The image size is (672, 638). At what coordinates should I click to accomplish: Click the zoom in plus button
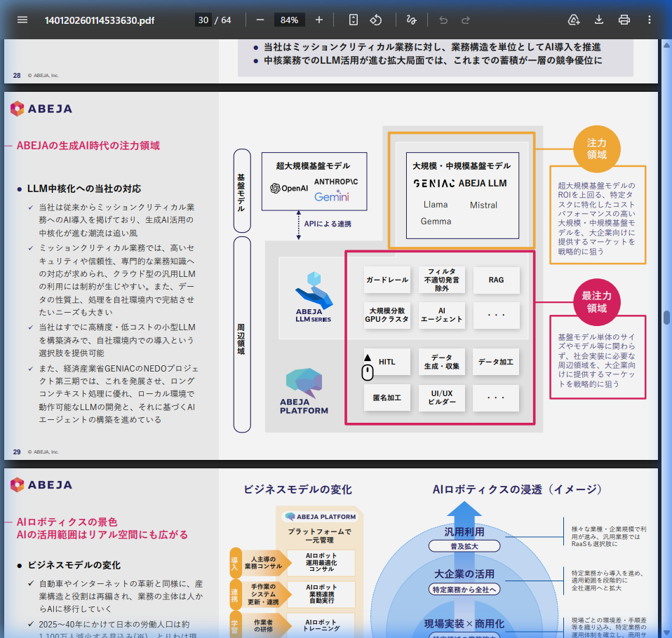tap(319, 20)
